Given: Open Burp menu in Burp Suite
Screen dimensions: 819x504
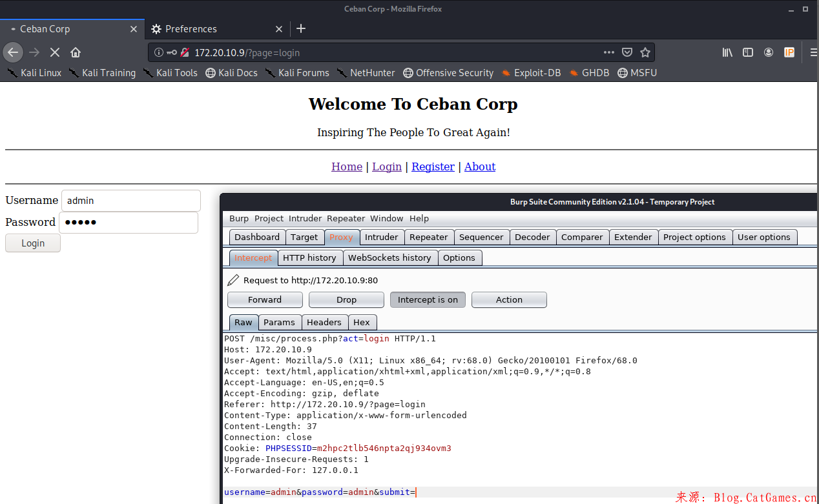Looking at the screenshot, I should pos(239,218).
